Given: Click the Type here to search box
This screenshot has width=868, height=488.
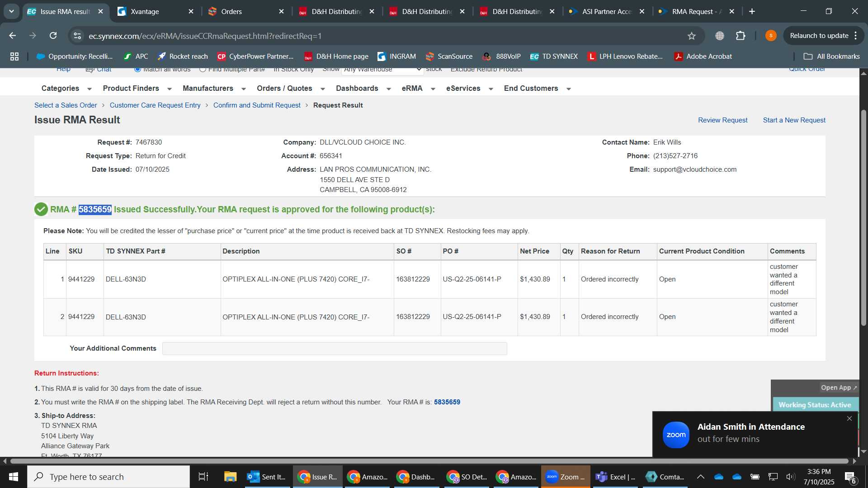Looking at the screenshot, I should (108, 477).
